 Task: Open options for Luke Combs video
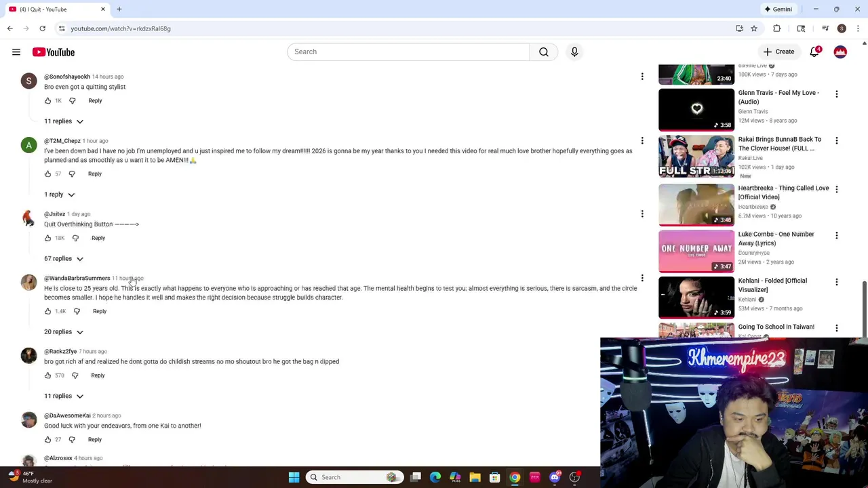pos(836,235)
